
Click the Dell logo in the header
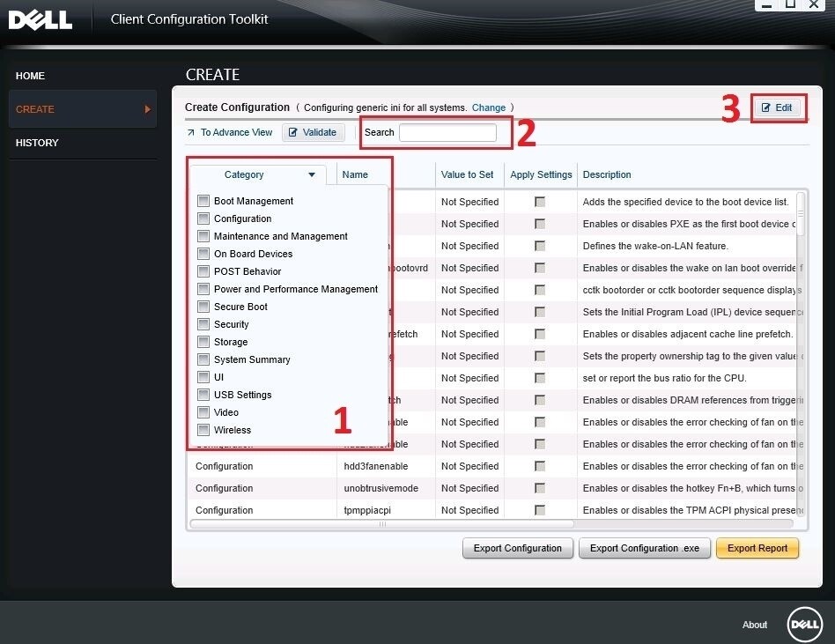pyautogui.click(x=40, y=19)
